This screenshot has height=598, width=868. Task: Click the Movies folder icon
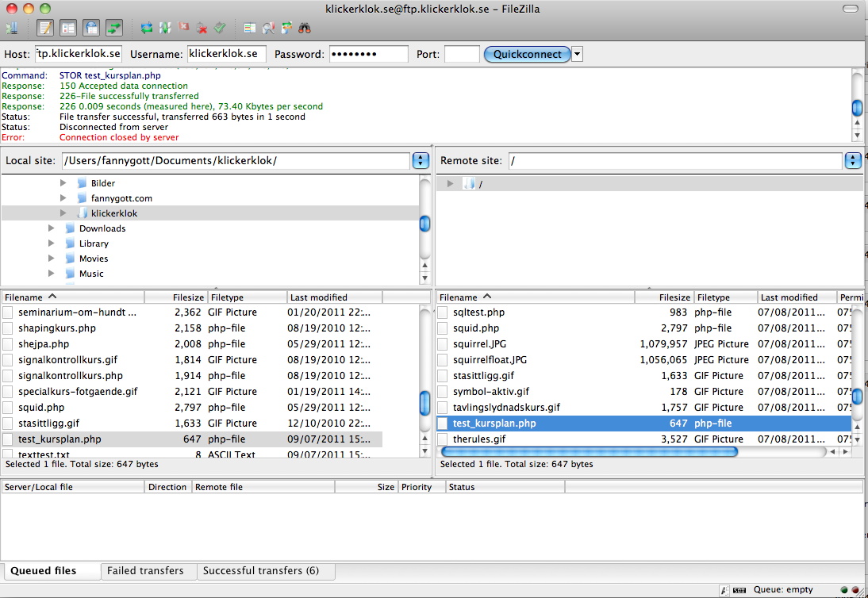pyautogui.click(x=70, y=259)
